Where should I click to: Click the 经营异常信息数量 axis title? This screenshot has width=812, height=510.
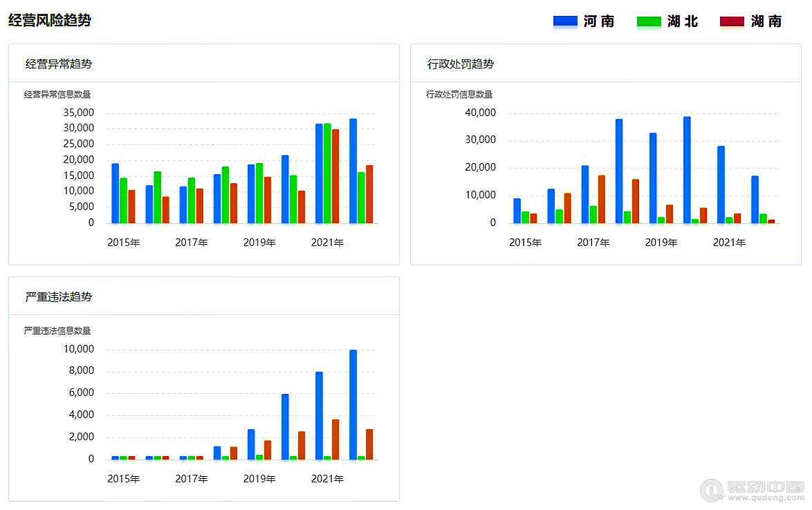57,94
